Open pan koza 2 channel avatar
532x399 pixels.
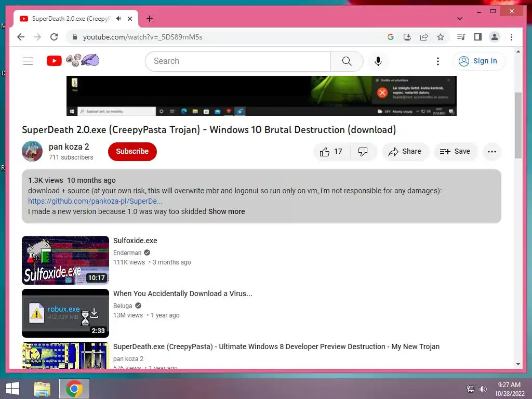32,151
